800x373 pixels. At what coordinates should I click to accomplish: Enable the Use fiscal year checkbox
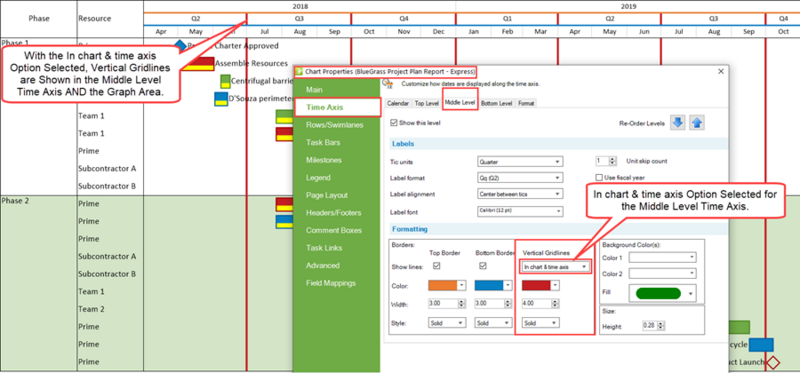tap(599, 178)
